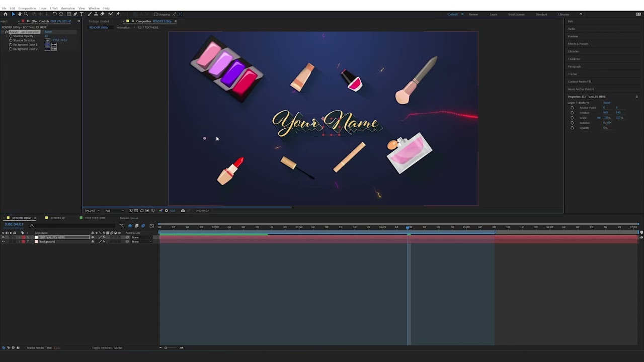Select the Clone Stamp tool
Viewport: 644px width, 362px height.
pyautogui.click(x=96, y=14)
